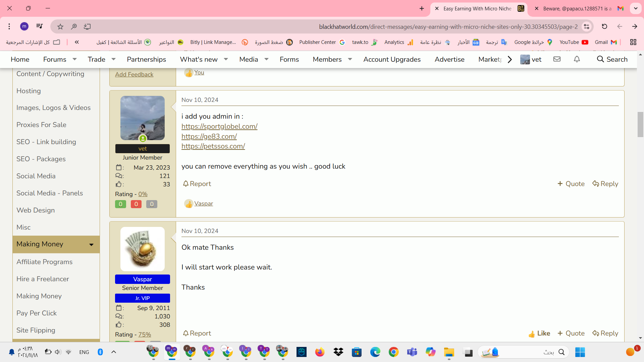Report the 'Ok mate Thanks' post
This screenshot has height=362, width=644.
[197, 333]
